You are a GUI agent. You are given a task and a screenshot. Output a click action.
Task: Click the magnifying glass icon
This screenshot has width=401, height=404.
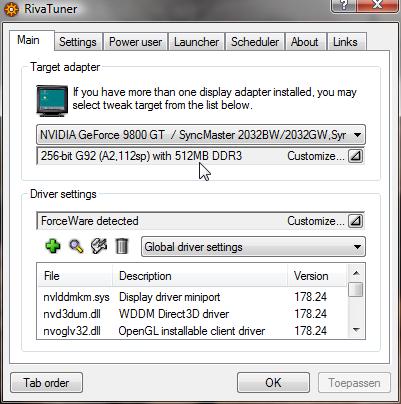click(76, 247)
